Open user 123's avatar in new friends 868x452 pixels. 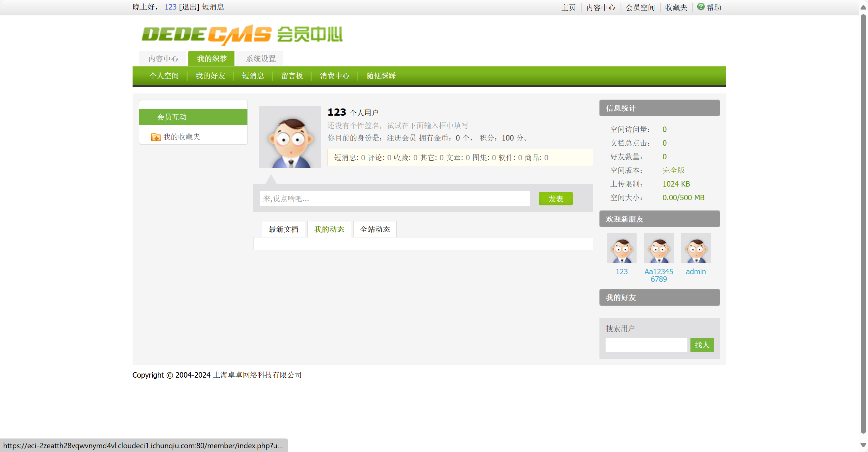[x=621, y=248]
